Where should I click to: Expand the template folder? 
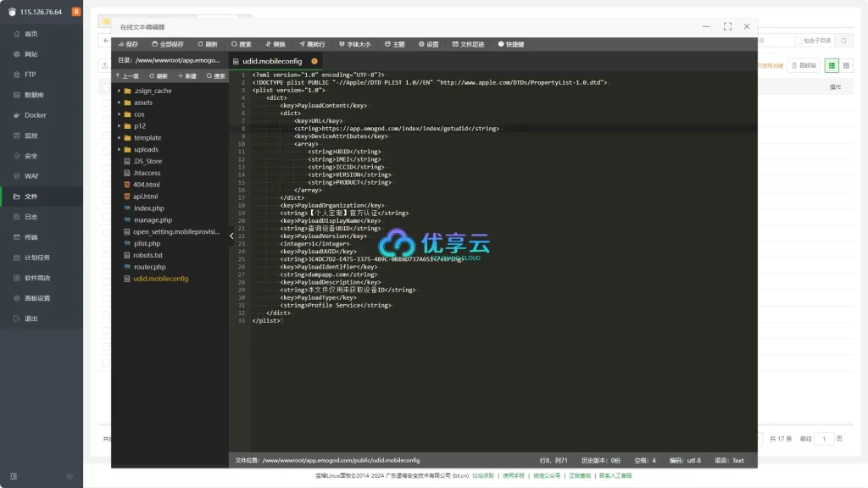(120, 137)
